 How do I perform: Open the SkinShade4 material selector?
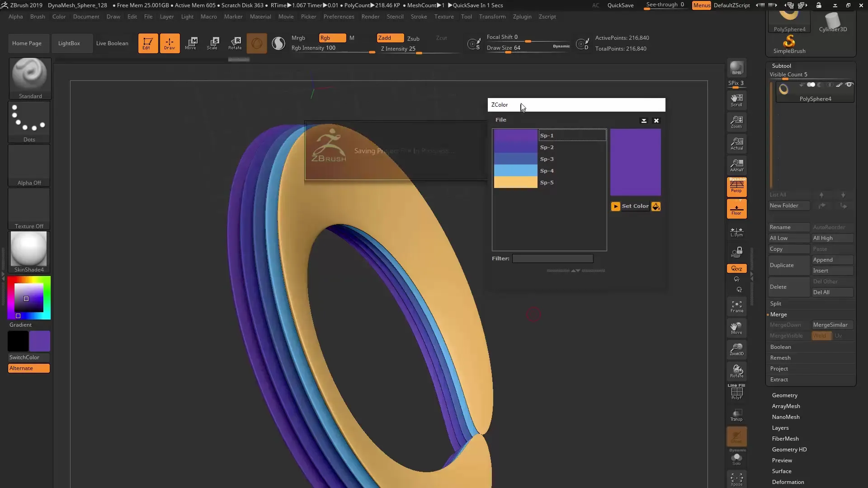pos(29,252)
